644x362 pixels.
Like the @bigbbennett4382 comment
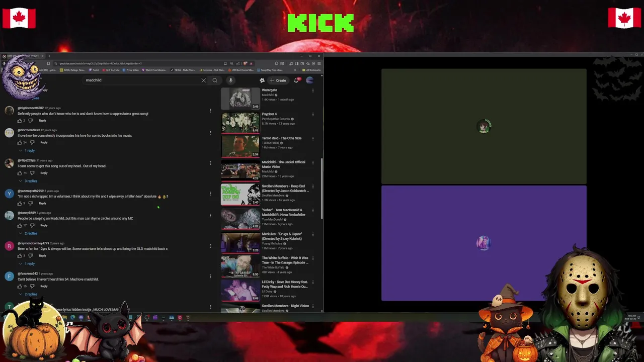click(20, 121)
